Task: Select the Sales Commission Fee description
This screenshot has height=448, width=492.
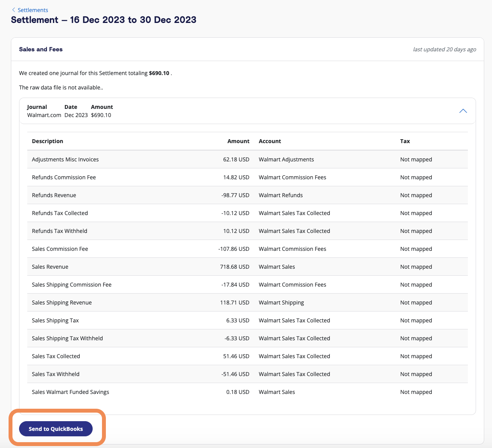Action: pos(60,249)
